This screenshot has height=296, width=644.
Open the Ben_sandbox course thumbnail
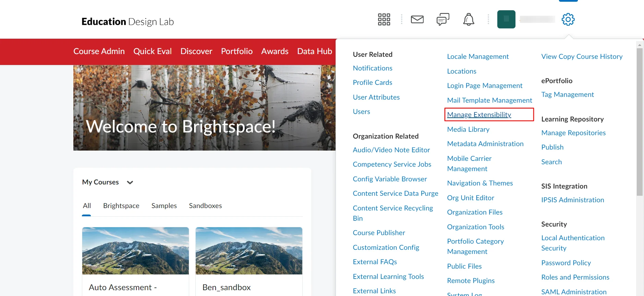[x=249, y=251]
